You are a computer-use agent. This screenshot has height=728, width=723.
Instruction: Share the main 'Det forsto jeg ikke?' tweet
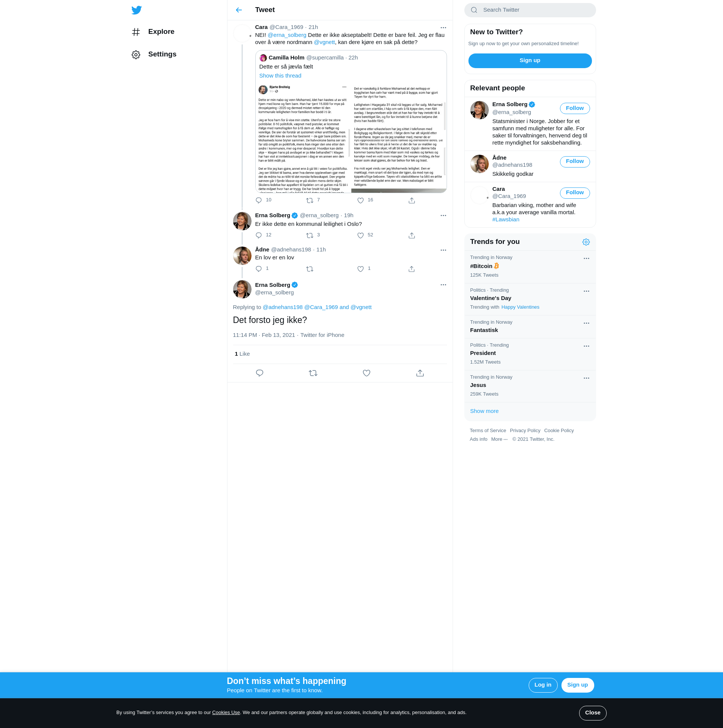pos(420,373)
